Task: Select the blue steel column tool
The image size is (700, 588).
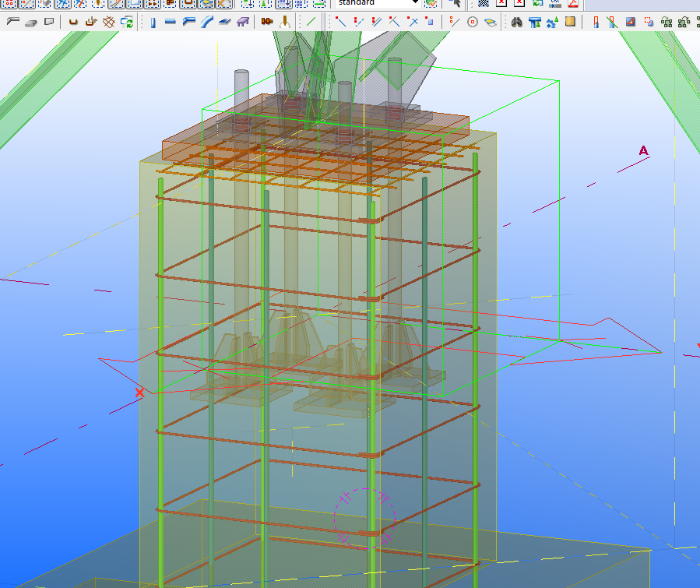Action: point(153,22)
